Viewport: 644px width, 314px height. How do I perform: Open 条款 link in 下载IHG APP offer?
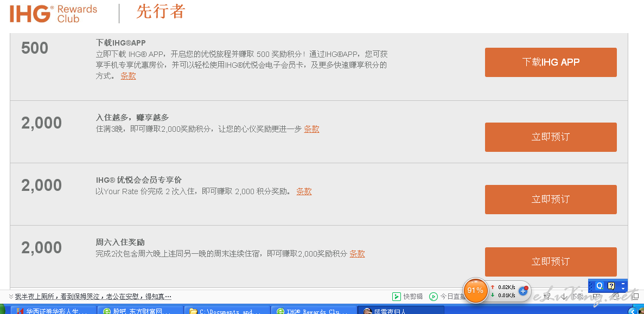tap(128, 76)
